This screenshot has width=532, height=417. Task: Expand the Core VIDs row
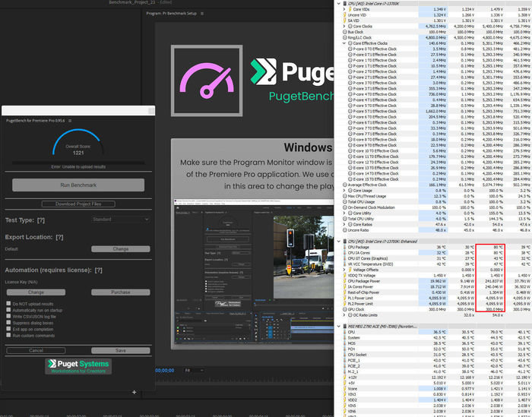pos(344,9)
